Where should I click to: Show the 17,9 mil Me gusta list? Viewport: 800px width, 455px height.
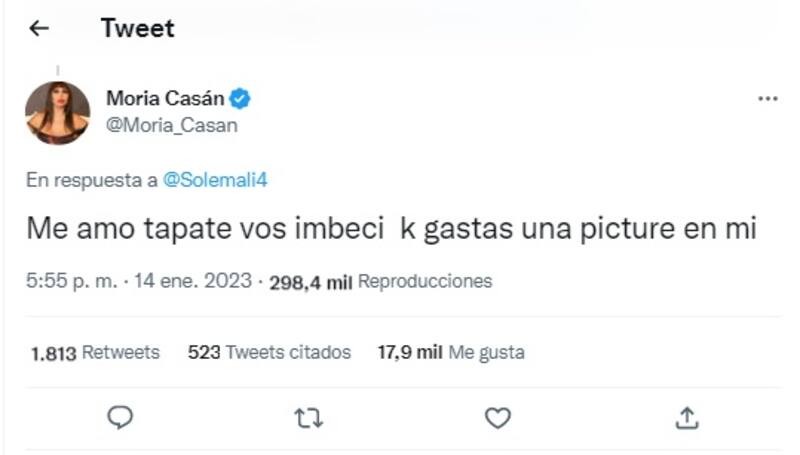click(450, 352)
